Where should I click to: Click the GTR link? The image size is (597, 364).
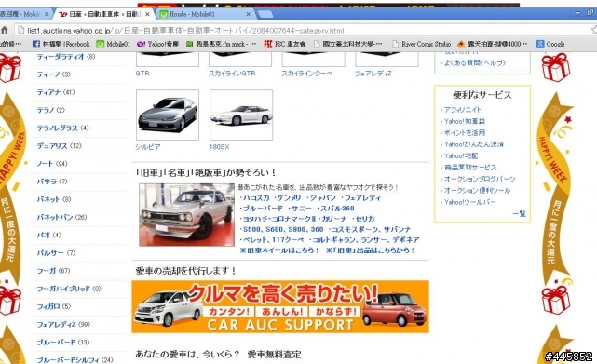[142, 74]
